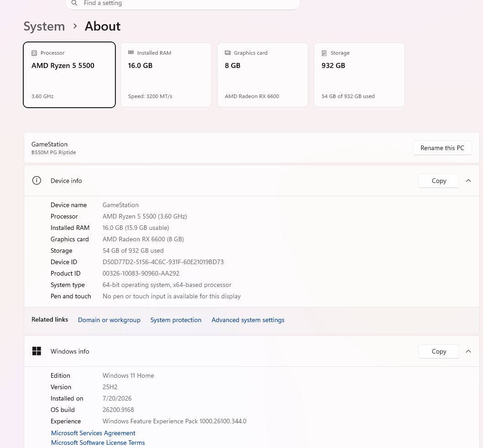Click the Device name value GameStation

(120, 205)
